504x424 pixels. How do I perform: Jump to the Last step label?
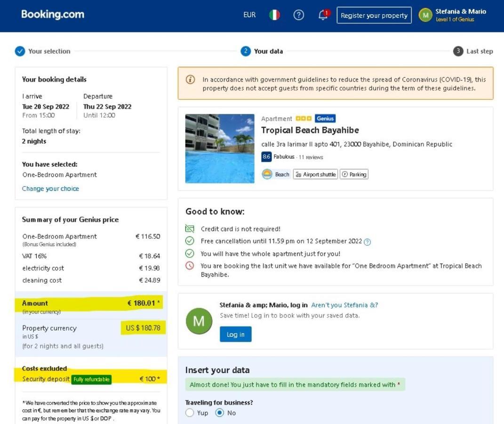(480, 51)
